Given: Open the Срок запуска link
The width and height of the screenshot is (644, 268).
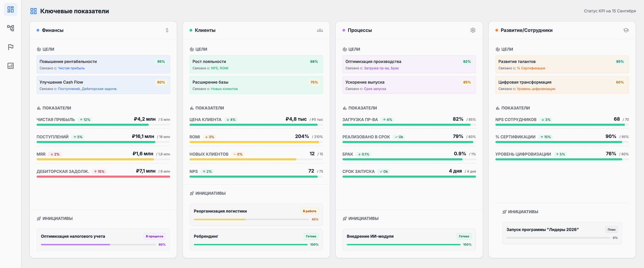Looking at the screenshot, I should [x=375, y=89].
